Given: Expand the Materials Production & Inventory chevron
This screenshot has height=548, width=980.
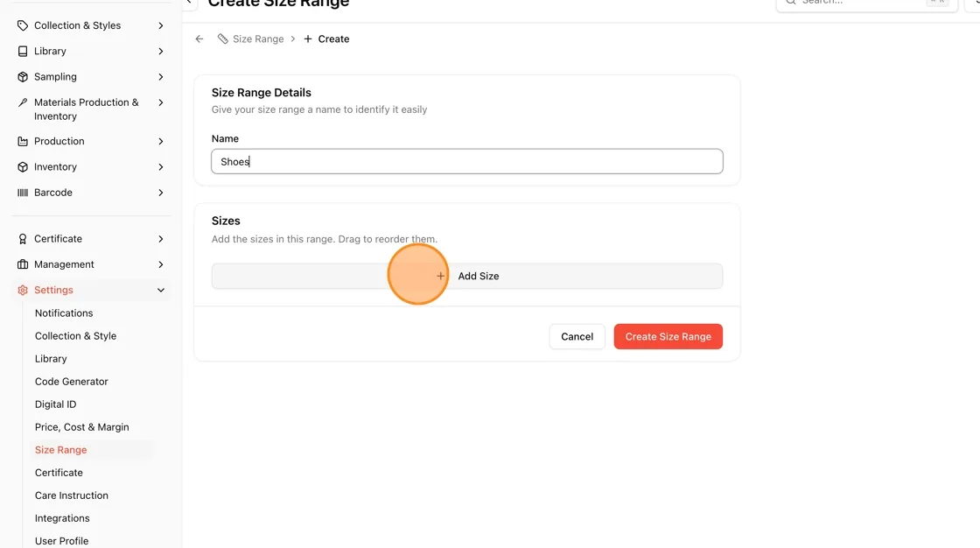Looking at the screenshot, I should click(x=161, y=102).
